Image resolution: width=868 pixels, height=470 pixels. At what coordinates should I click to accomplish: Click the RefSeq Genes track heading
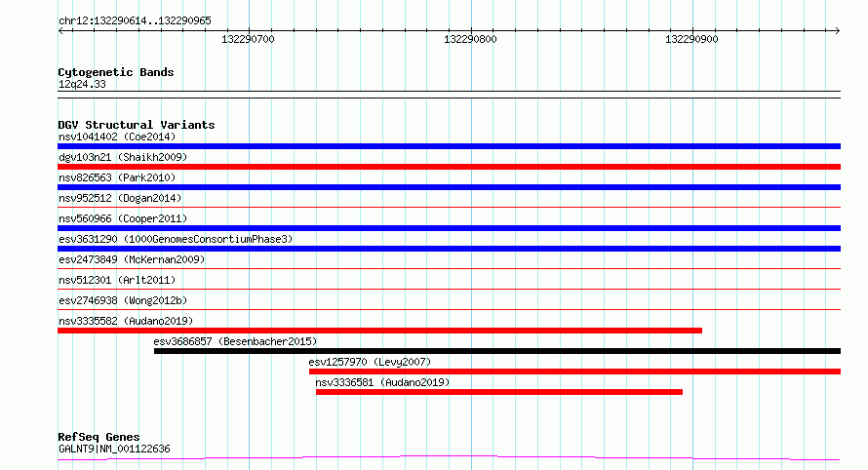99,437
